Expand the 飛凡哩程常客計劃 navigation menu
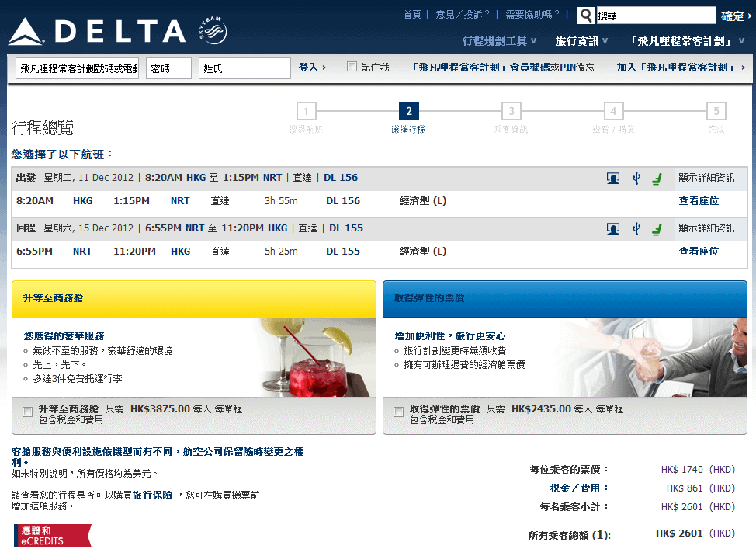The width and height of the screenshot is (756, 549). click(x=688, y=41)
